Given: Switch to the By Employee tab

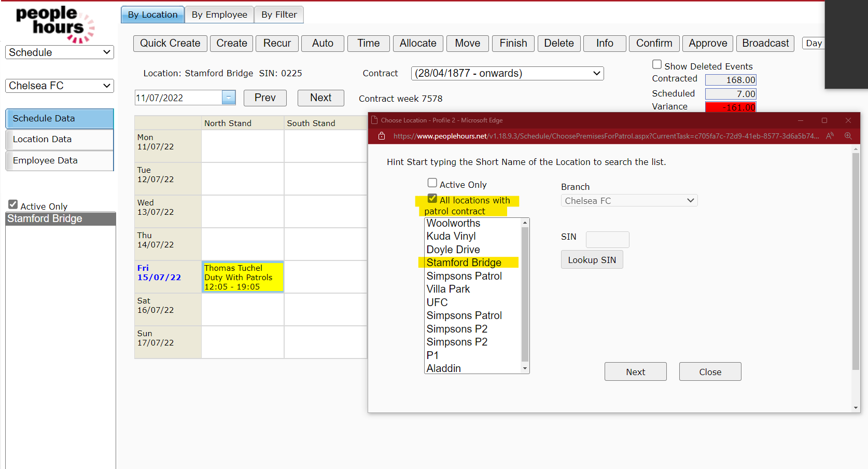Looking at the screenshot, I should [219, 15].
